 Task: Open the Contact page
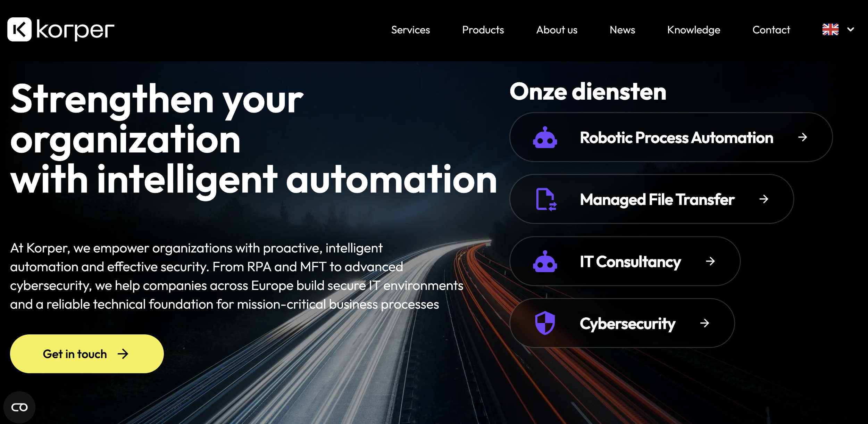coord(771,30)
